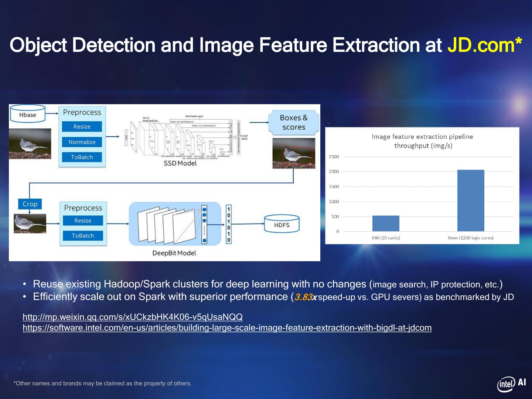
Task: Click the Preprocess heading in the DeepBit row
Action: coord(83,208)
